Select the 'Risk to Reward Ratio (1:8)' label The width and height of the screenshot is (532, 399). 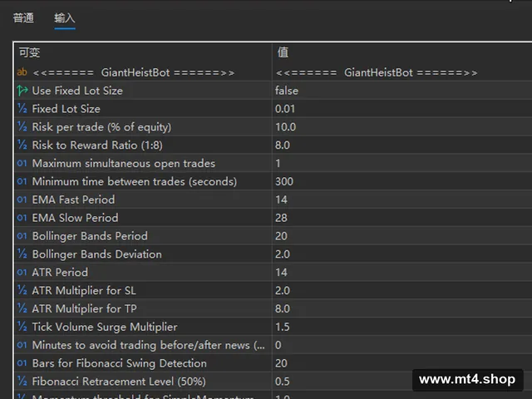(97, 145)
